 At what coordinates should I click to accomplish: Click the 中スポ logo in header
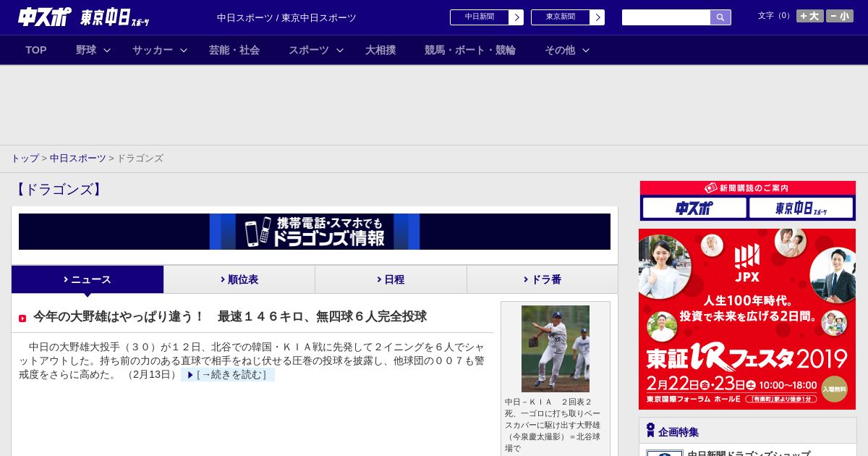(x=44, y=17)
